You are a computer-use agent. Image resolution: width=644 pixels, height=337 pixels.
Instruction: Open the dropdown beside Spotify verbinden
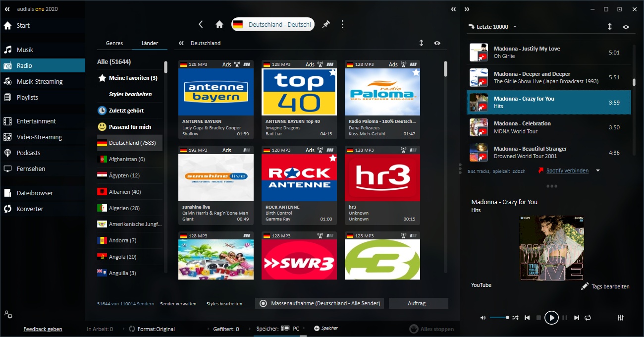(598, 170)
